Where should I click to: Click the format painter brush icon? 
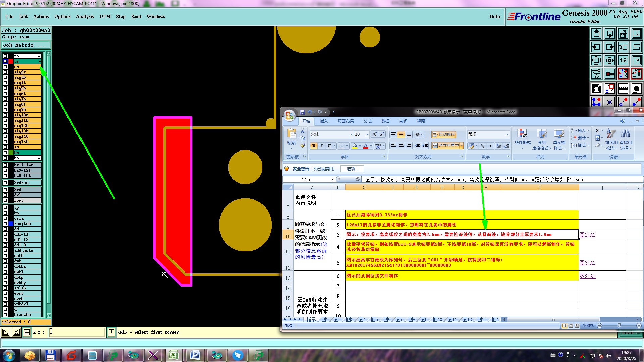[303, 146]
